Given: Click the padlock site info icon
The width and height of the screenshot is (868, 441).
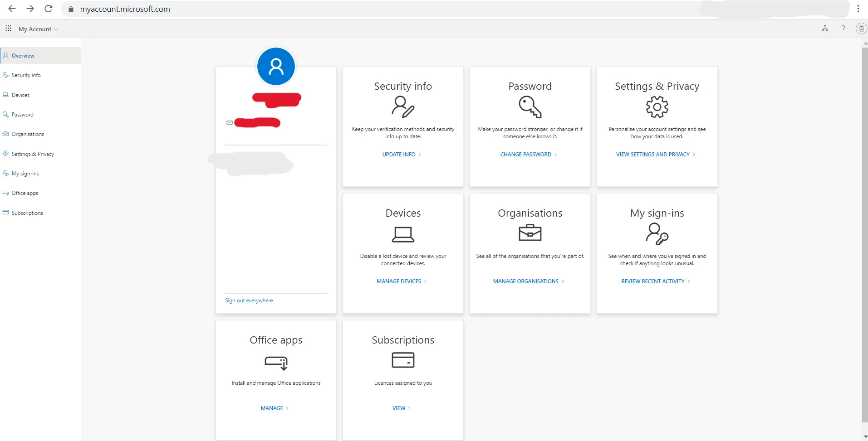Looking at the screenshot, I should click(71, 9).
